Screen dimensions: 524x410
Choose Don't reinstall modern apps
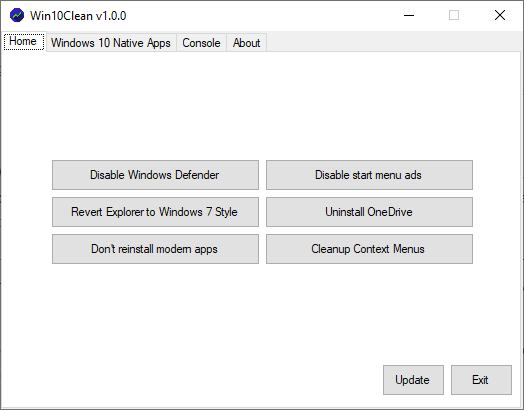pyautogui.click(x=155, y=249)
